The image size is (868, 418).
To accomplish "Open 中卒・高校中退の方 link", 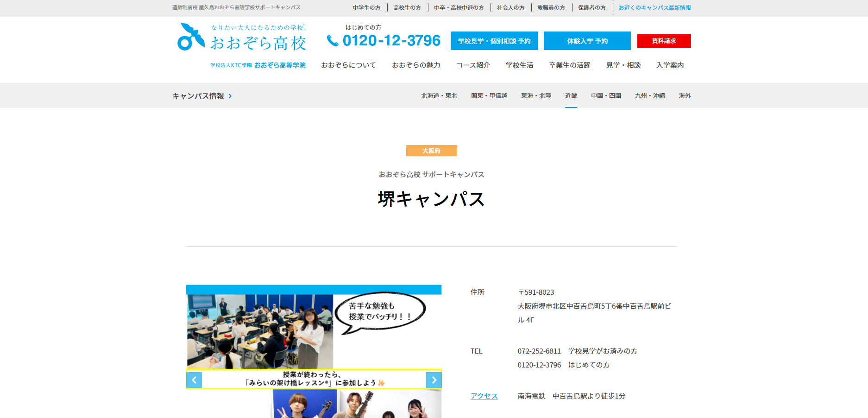I will pyautogui.click(x=459, y=8).
